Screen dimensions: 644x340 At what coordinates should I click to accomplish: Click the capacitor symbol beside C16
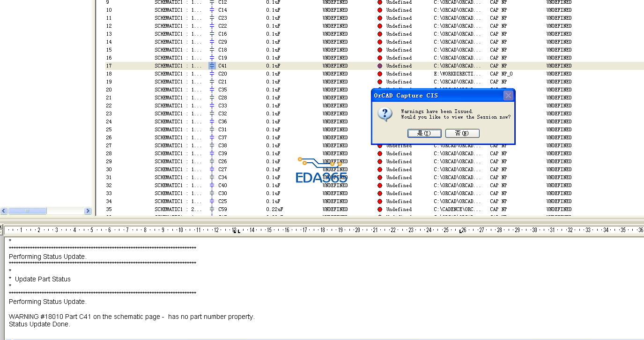tap(212, 34)
